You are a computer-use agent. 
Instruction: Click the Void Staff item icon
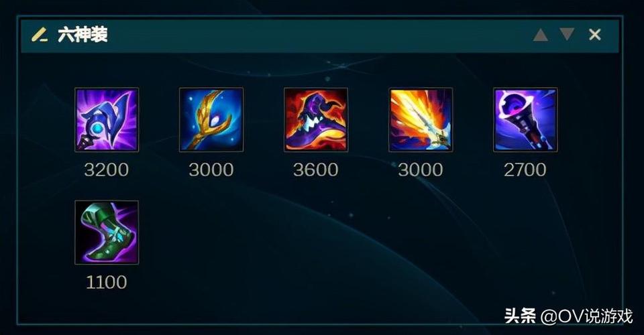pos(525,120)
